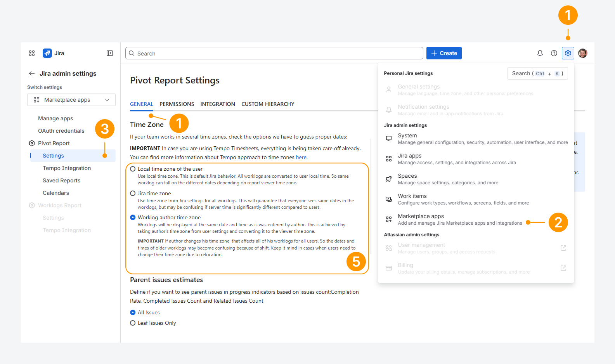This screenshot has height=364, width=615.
Task: Go back using the arrow beside Jira admin settings
Action: pyautogui.click(x=32, y=73)
